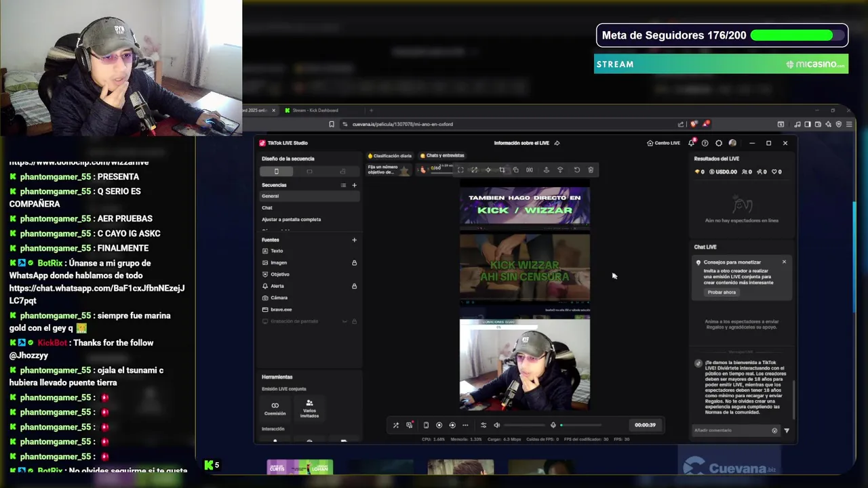Screen dimensions: 868x488
Task: Click the magic wand effects icon
Action: [396, 425]
